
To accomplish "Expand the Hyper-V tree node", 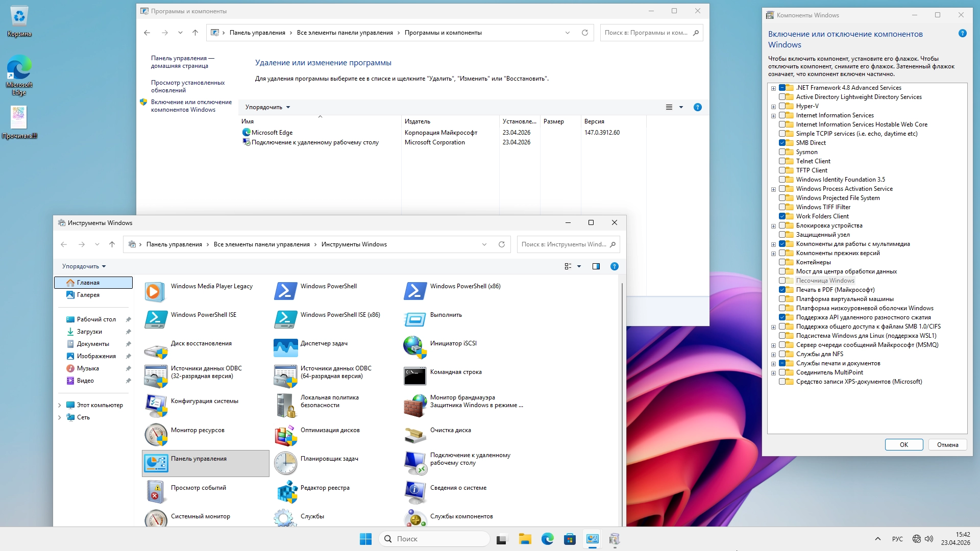I will (x=773, y=107).
